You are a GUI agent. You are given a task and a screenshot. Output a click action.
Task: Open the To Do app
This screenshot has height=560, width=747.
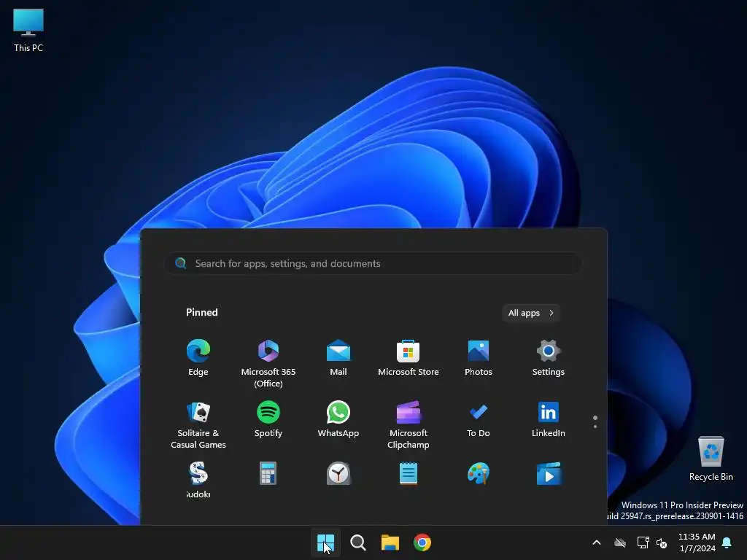(479, 419)
